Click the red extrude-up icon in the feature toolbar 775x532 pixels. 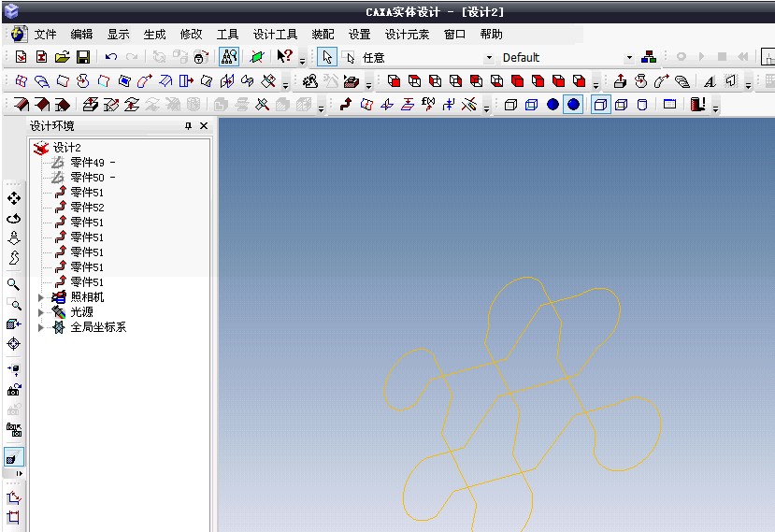(620, 81)
